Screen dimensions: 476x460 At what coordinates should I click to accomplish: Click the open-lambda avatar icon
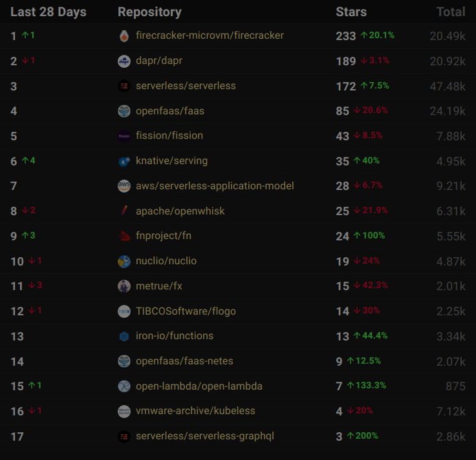click(x=124, y=386)
